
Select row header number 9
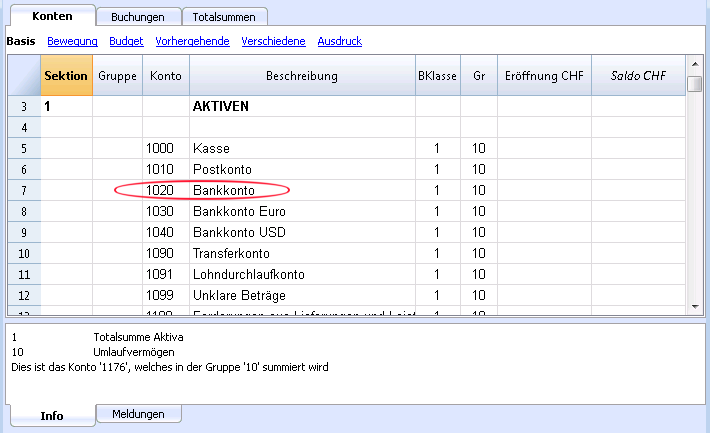24,232
